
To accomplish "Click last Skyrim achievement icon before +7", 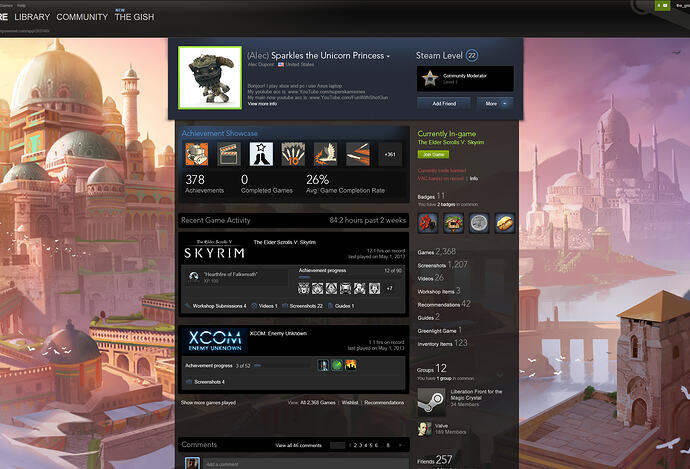I will click(374, 289).
